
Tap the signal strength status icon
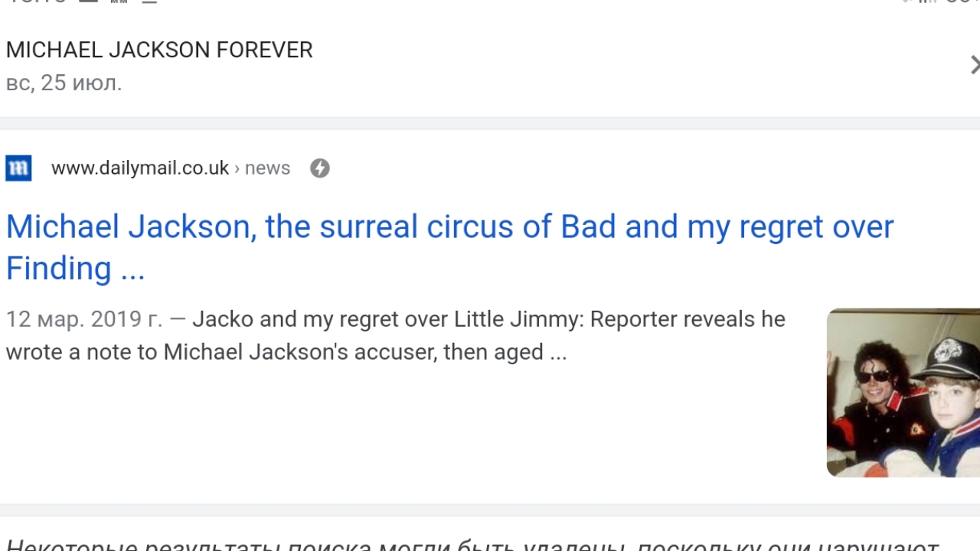(926, 2)
